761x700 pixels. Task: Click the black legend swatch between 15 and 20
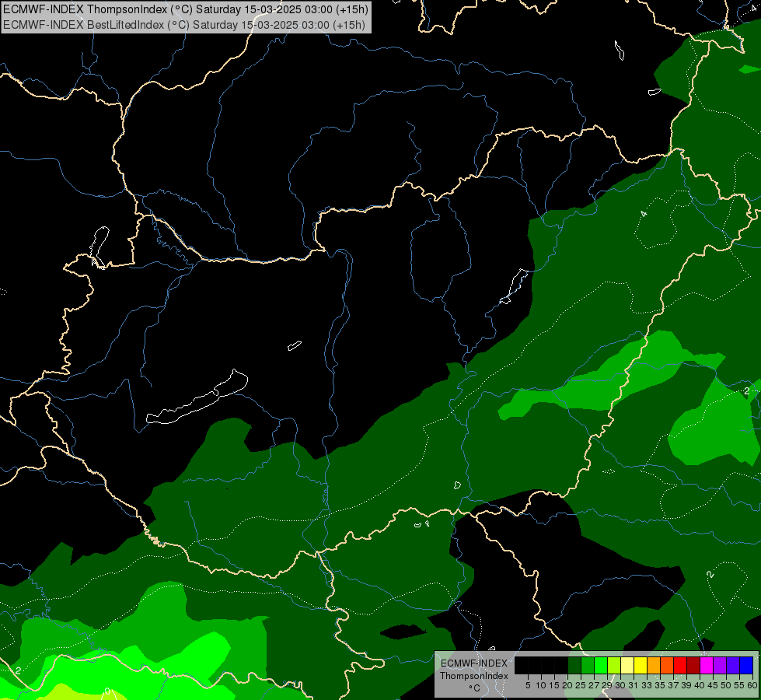(x=561, y=665)
